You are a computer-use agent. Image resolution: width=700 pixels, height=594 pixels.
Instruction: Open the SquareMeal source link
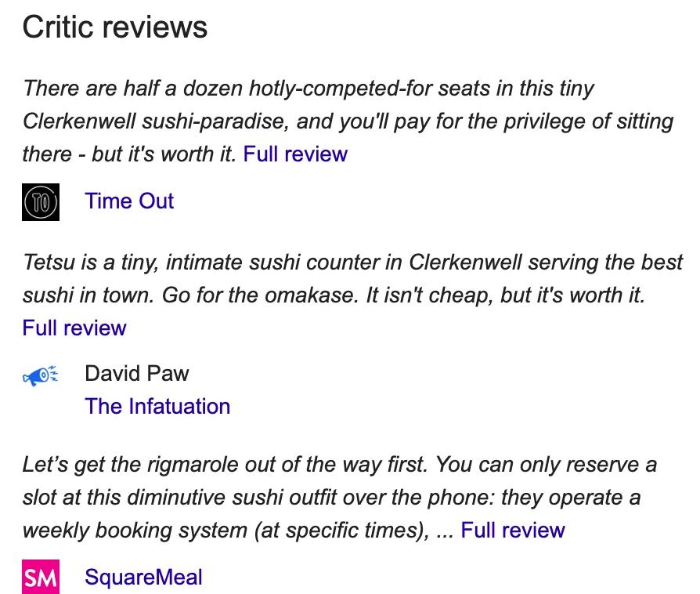tap(143, 578)
